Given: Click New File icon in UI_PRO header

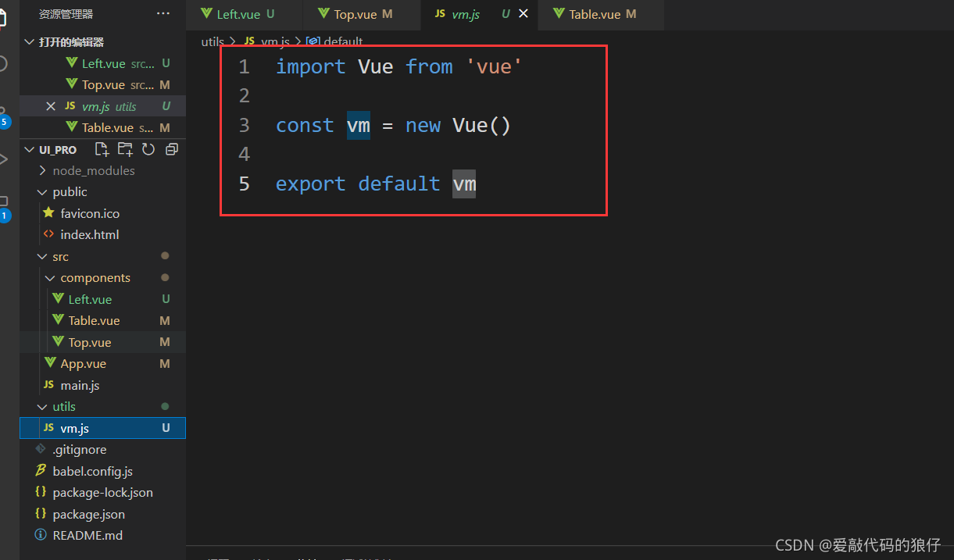Looking at the screenshot, I should (x=102, y=149).
